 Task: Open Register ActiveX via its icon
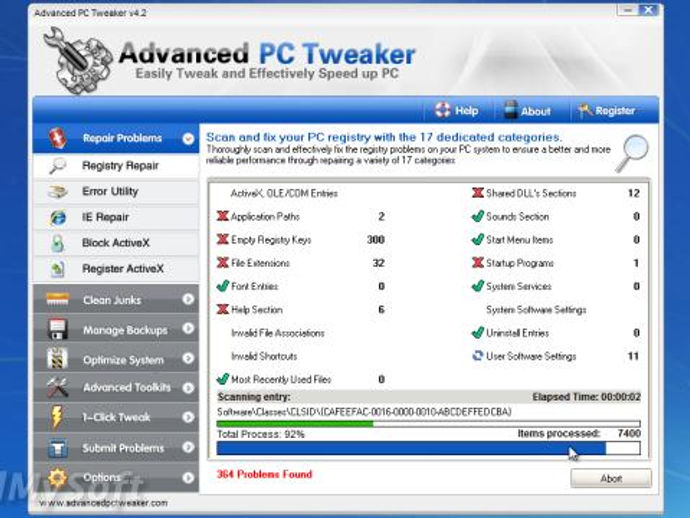58,269
